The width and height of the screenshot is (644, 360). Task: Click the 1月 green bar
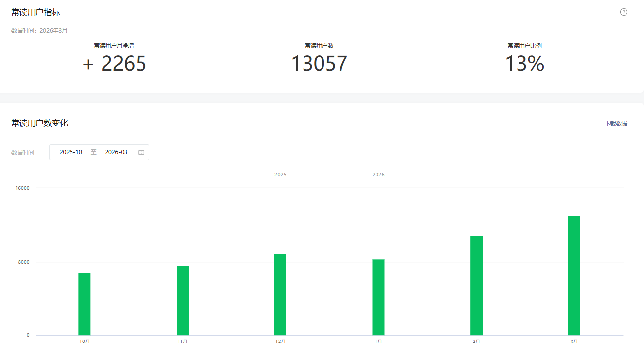378,297
